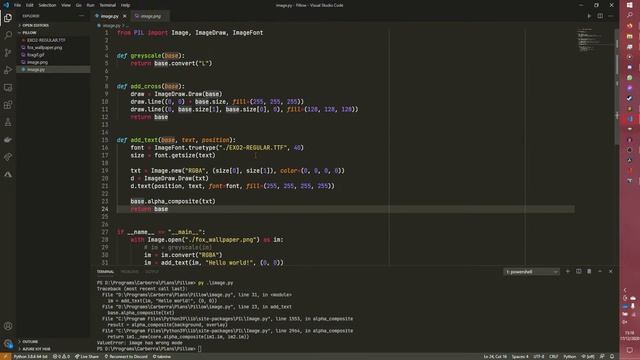Open errors and warnings count in status bar

click(61, 356)
